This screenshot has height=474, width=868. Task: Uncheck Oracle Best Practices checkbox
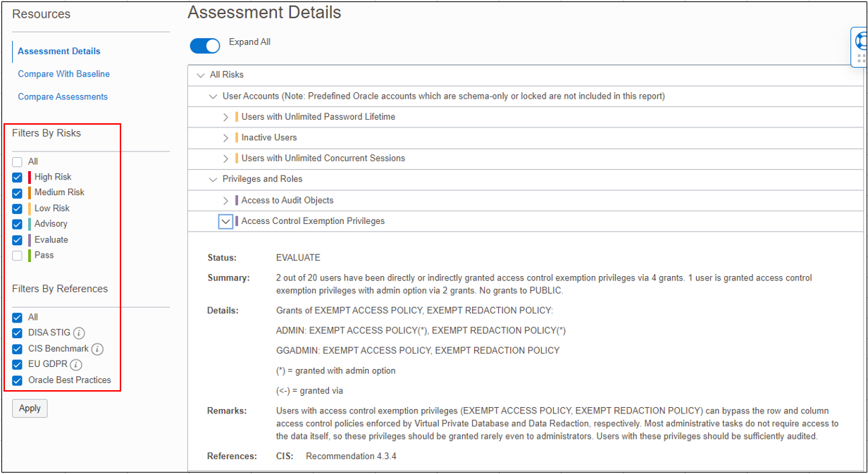(18, 380)
